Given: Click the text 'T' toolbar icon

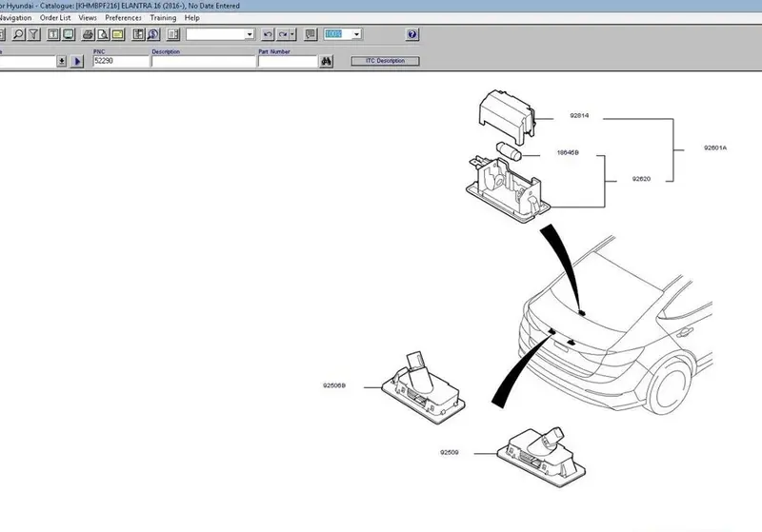Looking at the screenshot, I should (53, 34).
